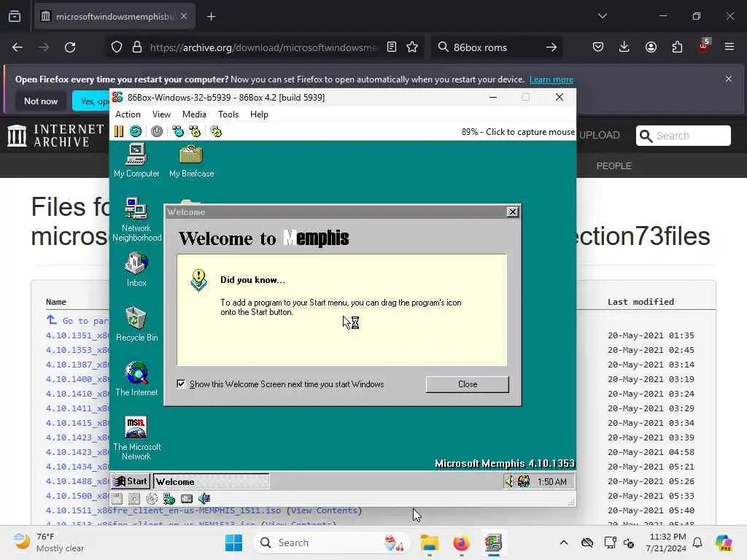
Task: Click PEOPLE in Internet Archive nav
Action: point(614,166)
